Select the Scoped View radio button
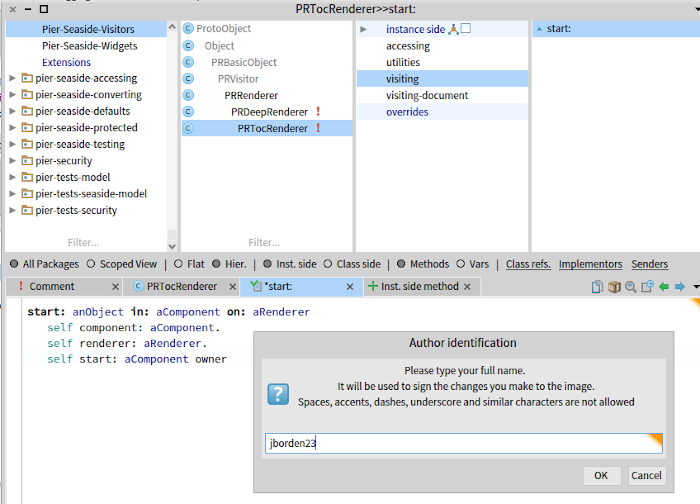 coord(91,264)
